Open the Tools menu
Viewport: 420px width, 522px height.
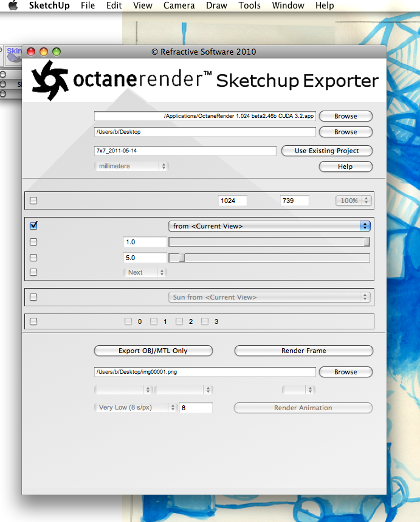249,5
